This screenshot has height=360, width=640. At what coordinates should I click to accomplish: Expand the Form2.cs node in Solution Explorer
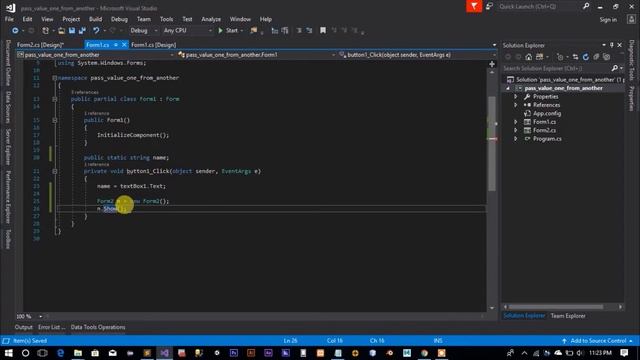[x=516, y=131]
